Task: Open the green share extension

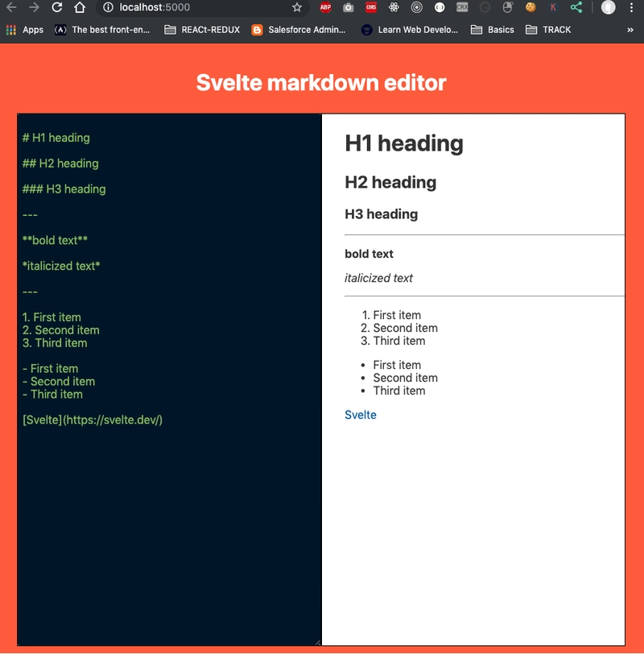Action: coord(576,7)
